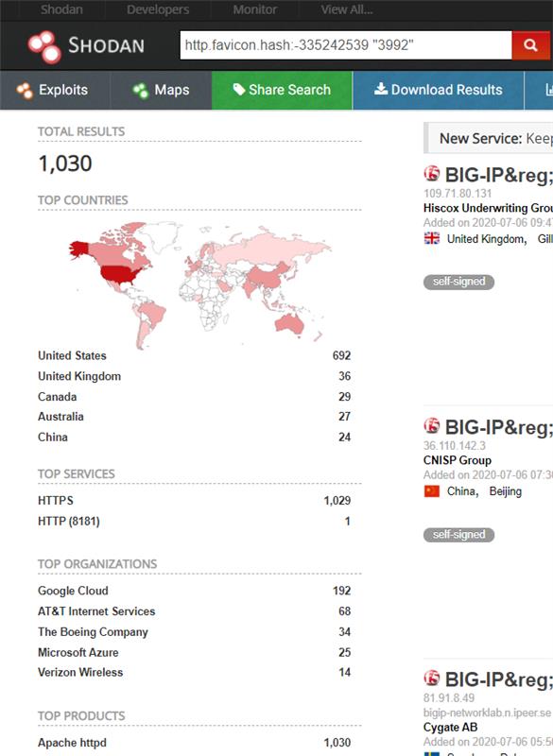Click F5 icon beside 36.110.142.3 result
Viewport: 553px width, 756px height.
[x=431, y=425]
